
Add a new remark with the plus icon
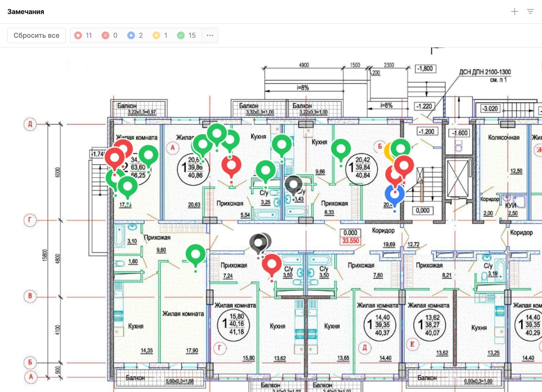514,12
